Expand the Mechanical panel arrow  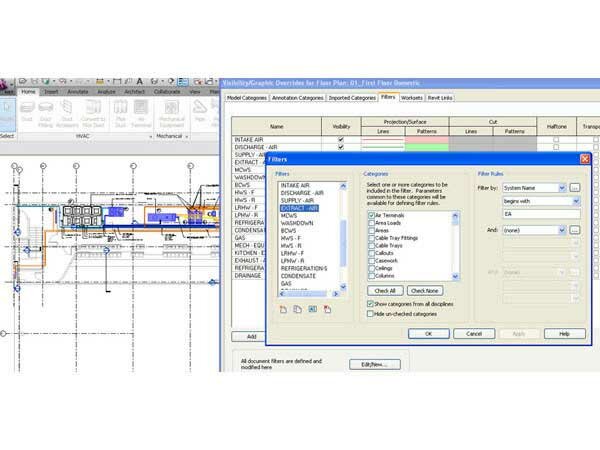click(187, 137)
